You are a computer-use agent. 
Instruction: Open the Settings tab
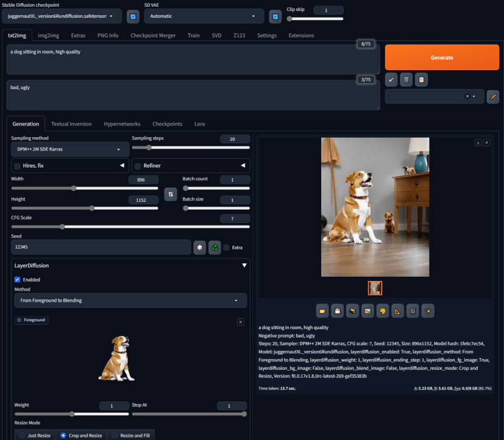pyautogui.click(x=267, y=35)
